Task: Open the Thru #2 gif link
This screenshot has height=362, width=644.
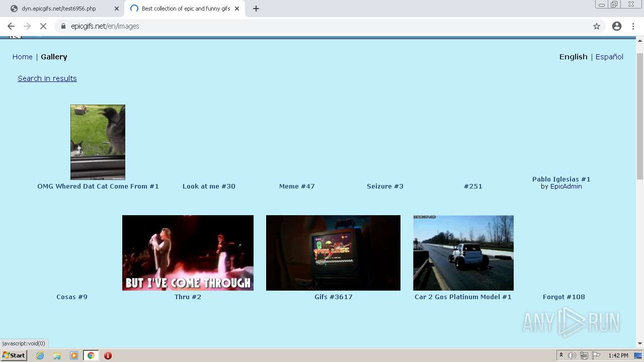Action: pyautogui.click(x=188, y=297)
